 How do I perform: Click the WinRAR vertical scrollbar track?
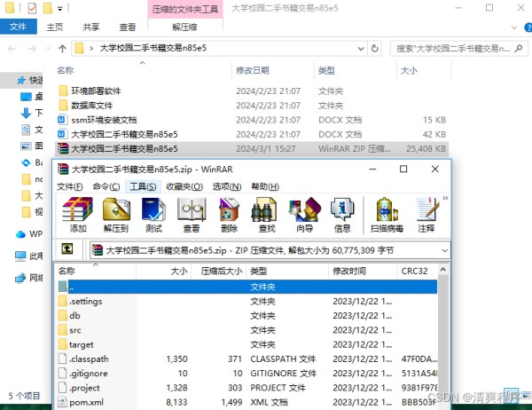443,343
